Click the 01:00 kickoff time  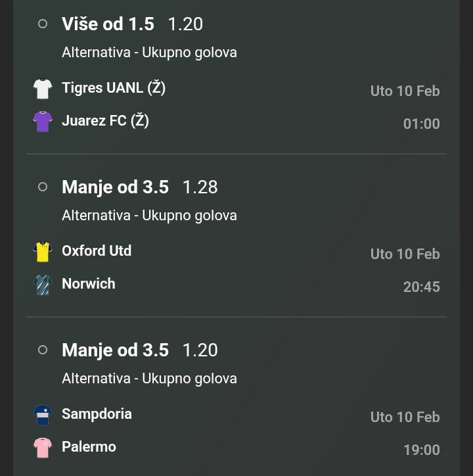pos(421,124)
